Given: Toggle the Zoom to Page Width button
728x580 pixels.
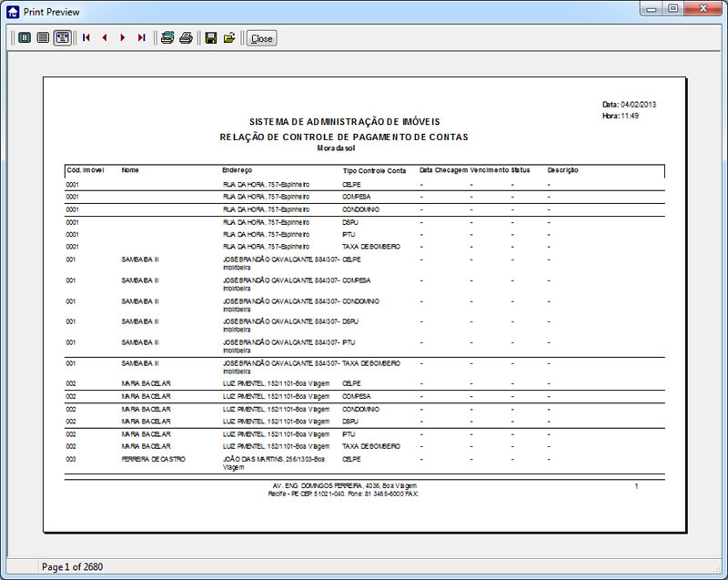Looking at the screenshot, I should pyautogui.click(x=62, y=38).
